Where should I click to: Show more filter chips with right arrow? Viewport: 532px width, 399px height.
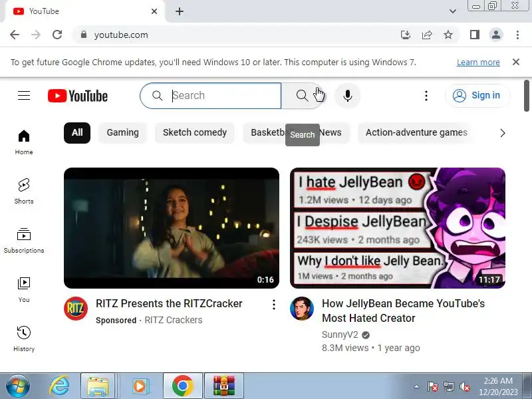pos(503,133)
